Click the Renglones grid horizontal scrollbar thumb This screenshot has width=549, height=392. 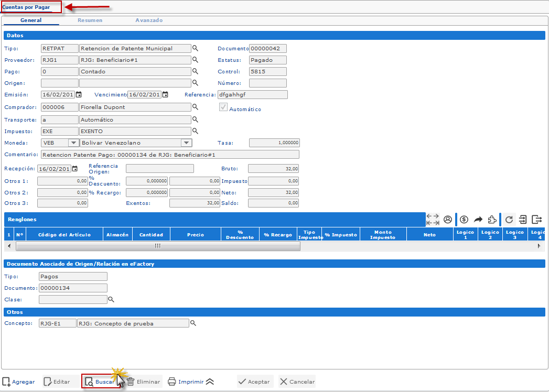(x=157, y=246)
